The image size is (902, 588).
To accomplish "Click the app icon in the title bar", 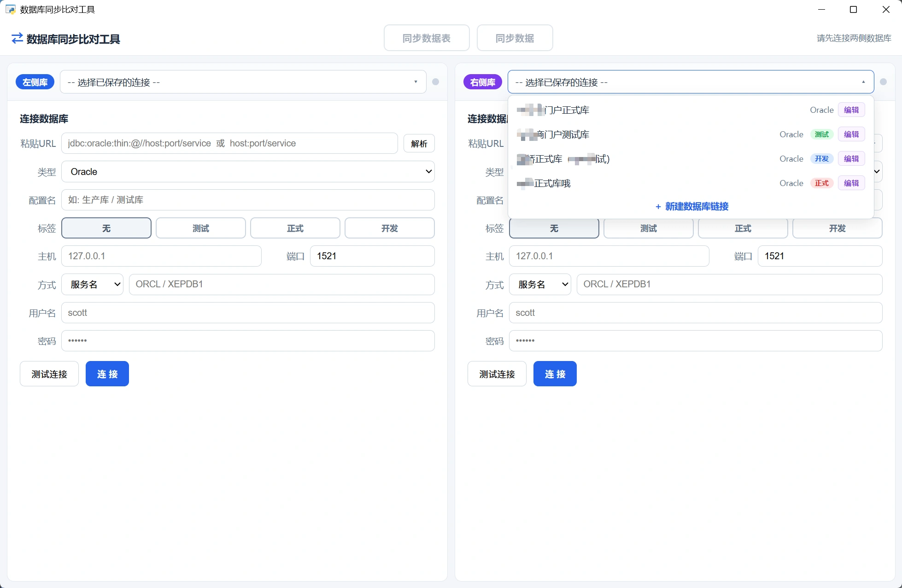I will point(10,9).
